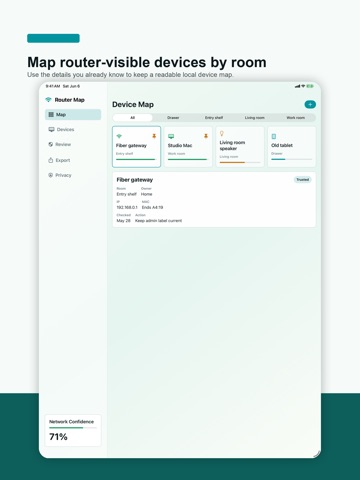This screenshot has width=360, height=480.
Task: Click the battery icon in status bar
Action: pyautogui.click(x=310, y=86)
